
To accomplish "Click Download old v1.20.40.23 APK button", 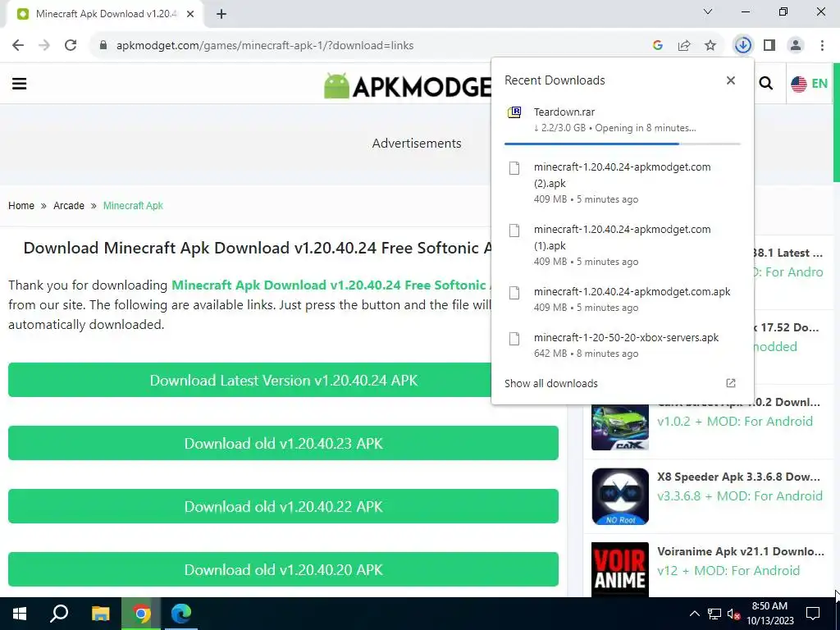I will click(283, 443).
